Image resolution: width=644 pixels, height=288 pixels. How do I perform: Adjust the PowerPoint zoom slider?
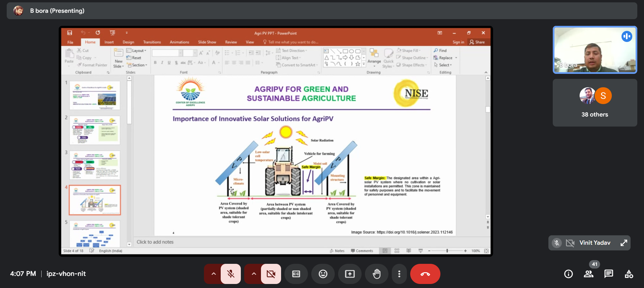[x=447, y=251]
